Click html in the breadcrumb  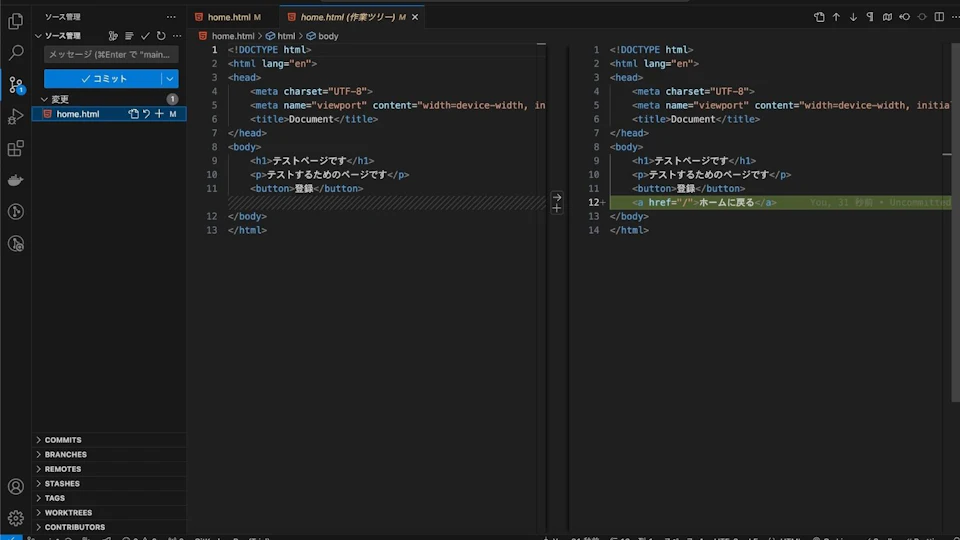tap(286, 36)
